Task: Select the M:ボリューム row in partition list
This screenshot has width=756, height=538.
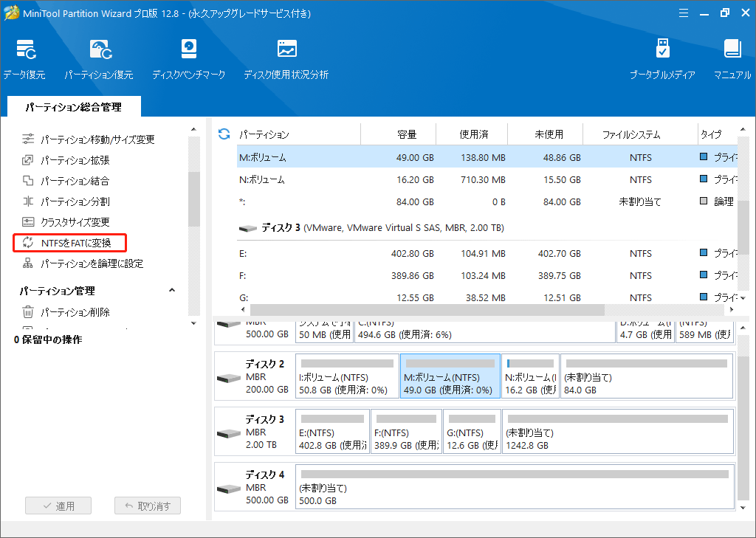Action: [487, 157]
